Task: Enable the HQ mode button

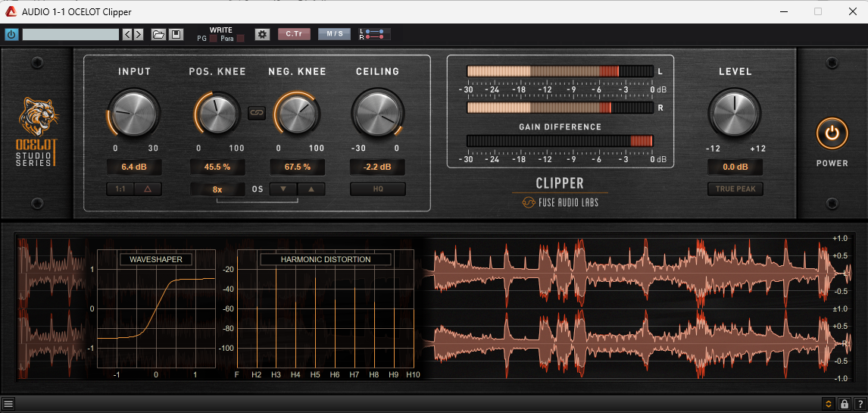Action: tap(377, 189)
